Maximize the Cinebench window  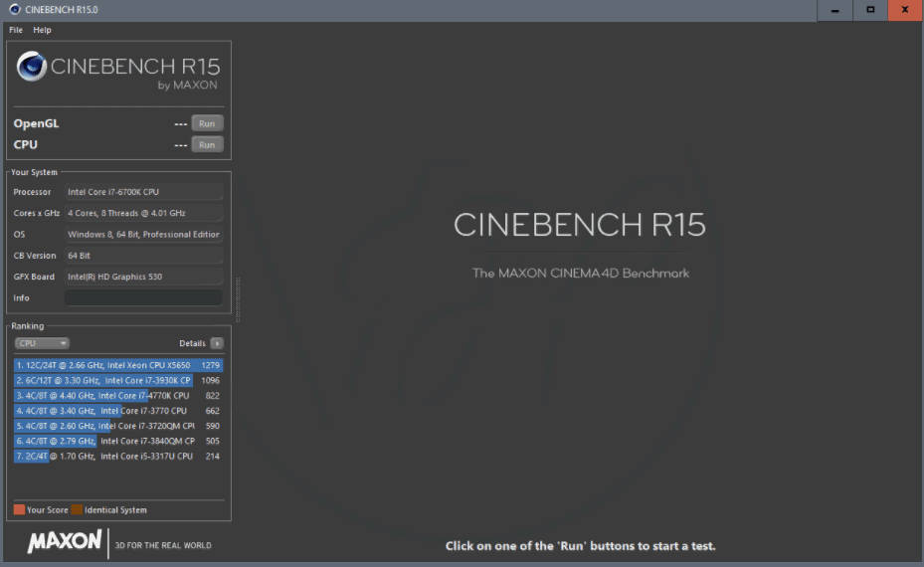(870, 10)
